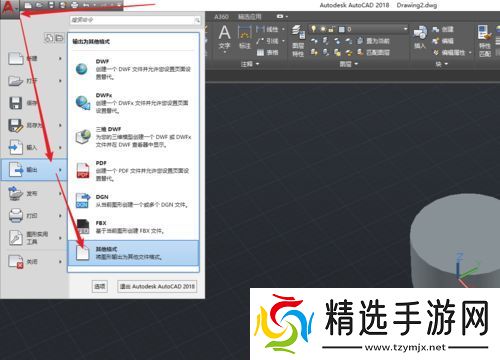Screen dimensions: 500x360
Task: Click 线性 linear dimension button
Action: 268,29
